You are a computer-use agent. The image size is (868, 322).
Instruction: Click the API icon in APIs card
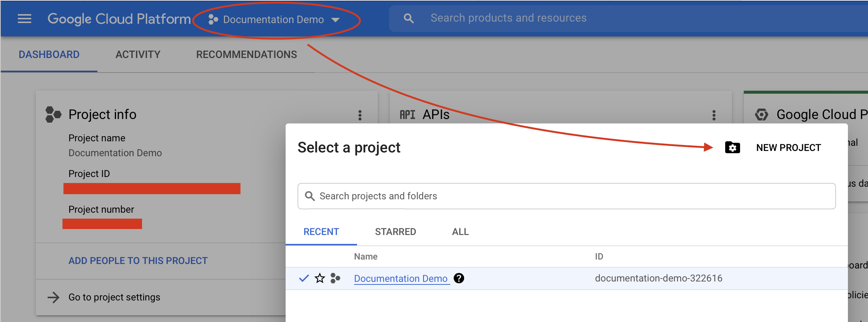pos(408,115)
